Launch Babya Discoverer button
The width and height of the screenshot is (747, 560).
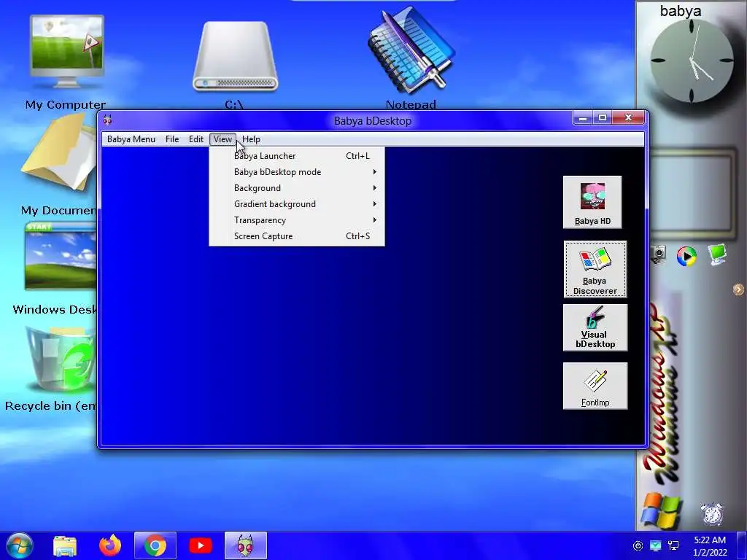coord(595,270)
